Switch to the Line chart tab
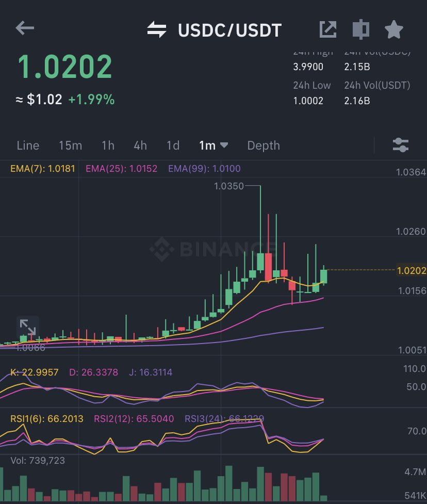 [x=28, y=145]
